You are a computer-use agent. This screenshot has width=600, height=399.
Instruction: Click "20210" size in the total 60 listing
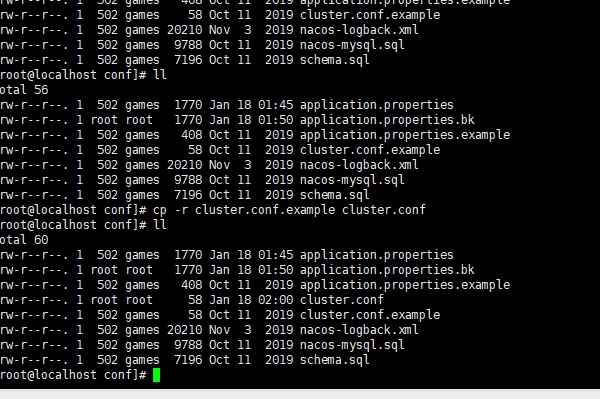pos(184,330)
